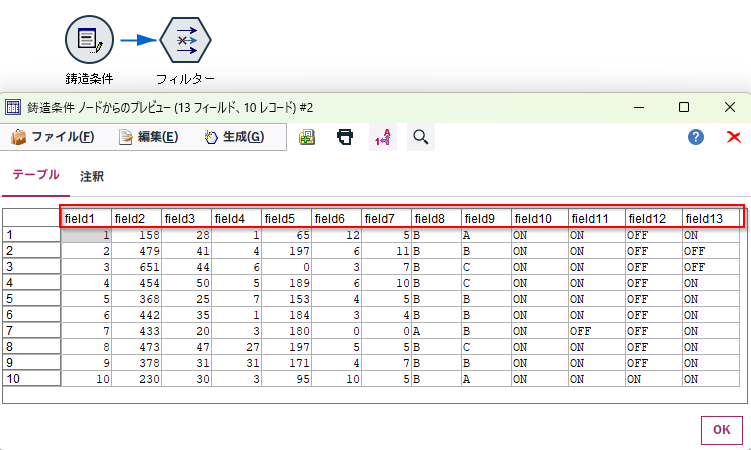Screen dimensions: 751x450
Task: Select row header 5
Action: tap(32, 299)
